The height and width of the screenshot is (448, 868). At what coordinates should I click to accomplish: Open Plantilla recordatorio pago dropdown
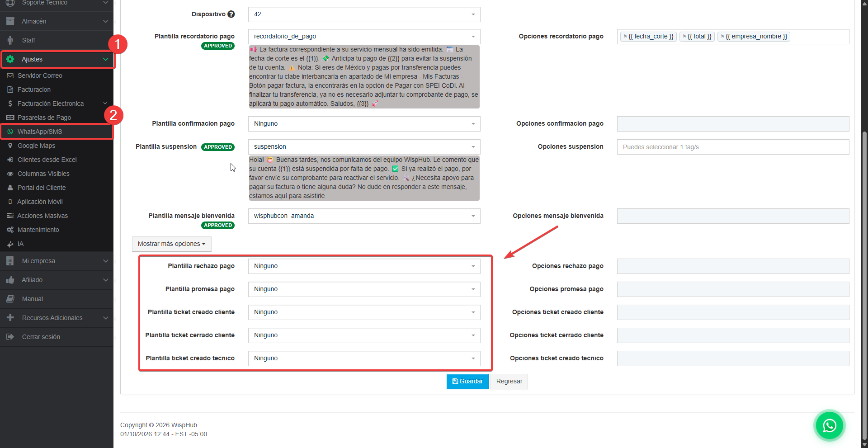(364, 37)
